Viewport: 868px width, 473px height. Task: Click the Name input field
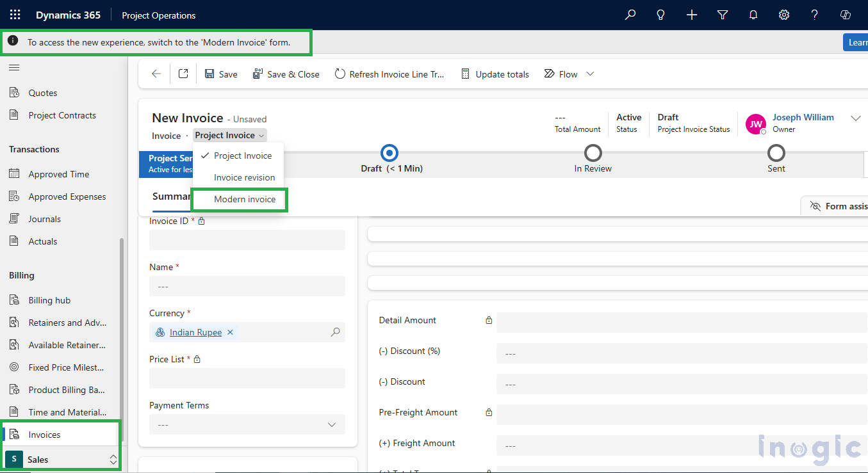[x=247, y=286]
